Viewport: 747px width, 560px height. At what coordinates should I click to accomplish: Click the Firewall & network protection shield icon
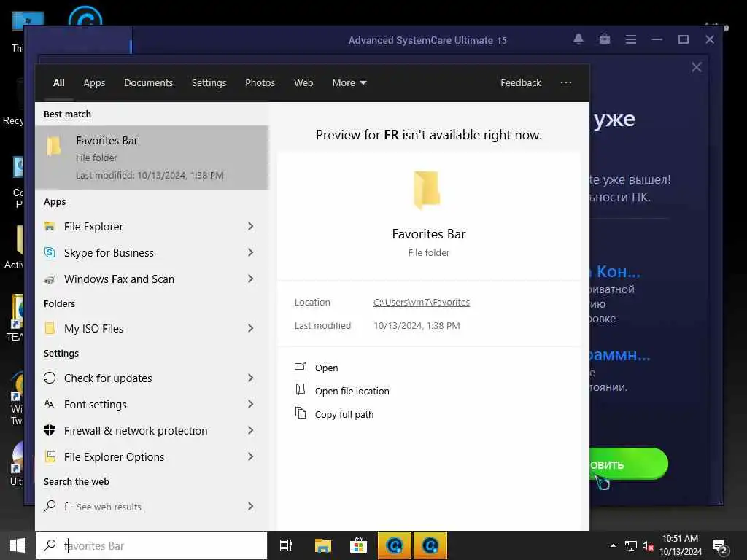pyautogui.click(x=50, y=430)
